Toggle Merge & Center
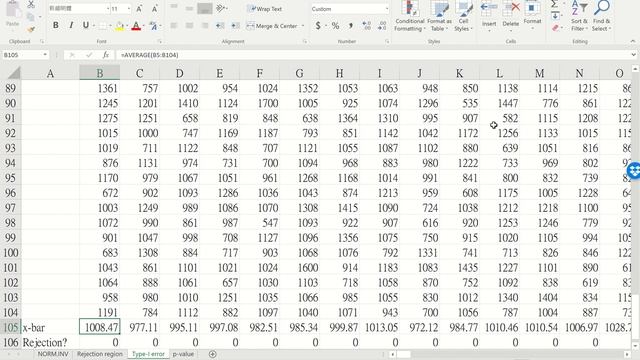640x360 pixels. (272, 26)
